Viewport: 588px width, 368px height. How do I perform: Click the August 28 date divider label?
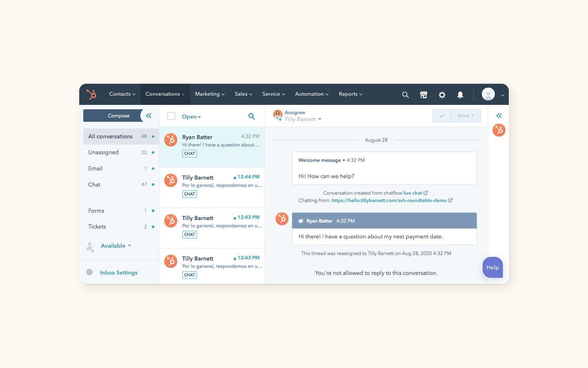point(376,140)
